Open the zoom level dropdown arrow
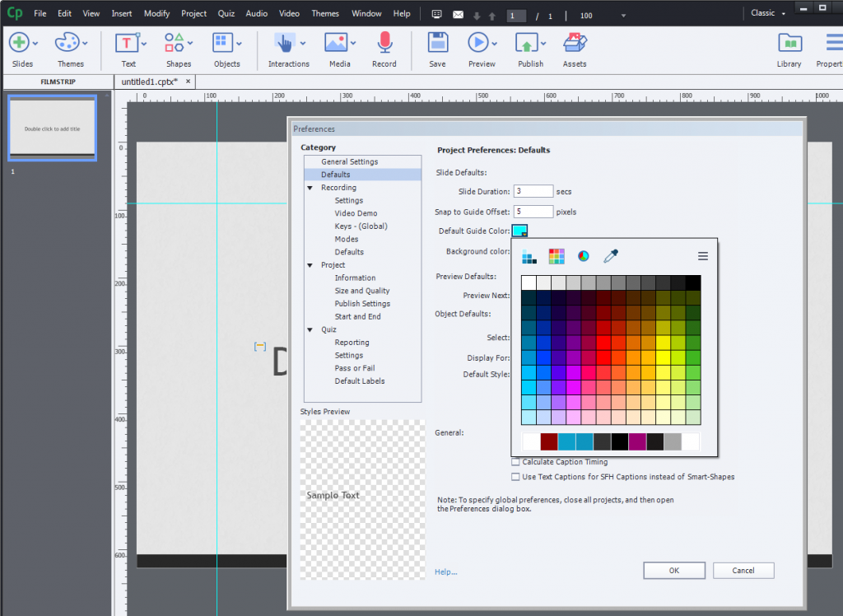843x616 pixels. click(x=624, y=16)
